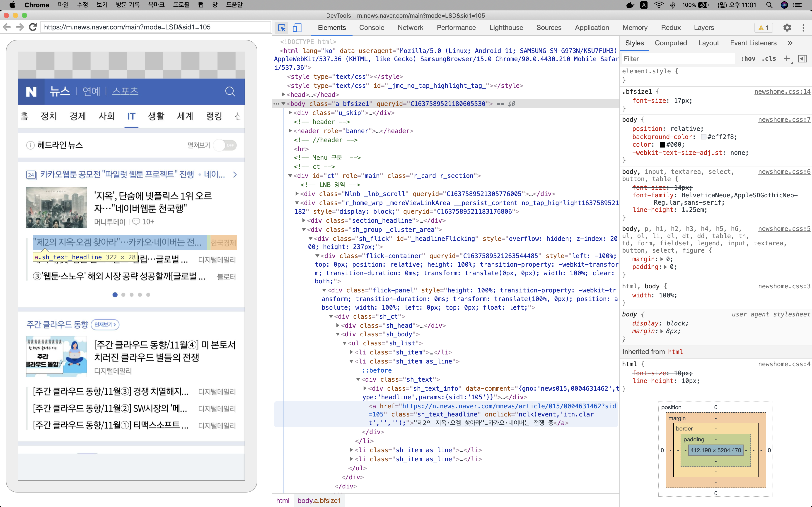812x507 pixels.
Task: Open the Computed styles tab
Action: [x=670, y=43]
